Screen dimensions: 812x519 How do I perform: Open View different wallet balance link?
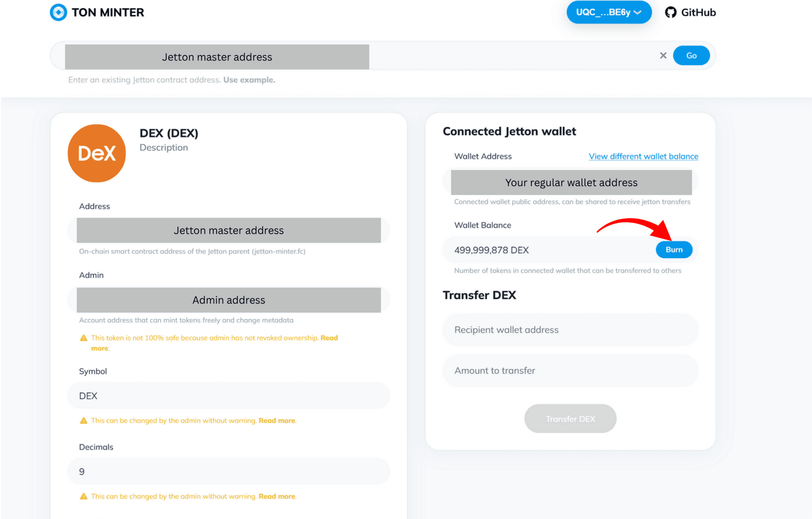[x=643, y=156]
